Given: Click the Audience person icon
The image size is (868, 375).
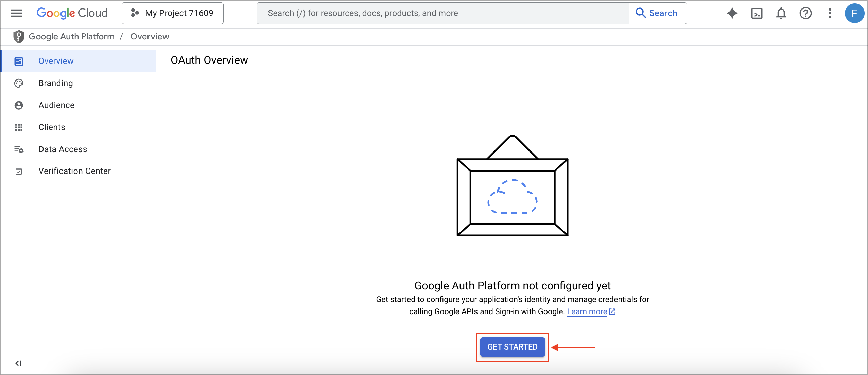Looking at the screenshot, I should tap(19, 105).
